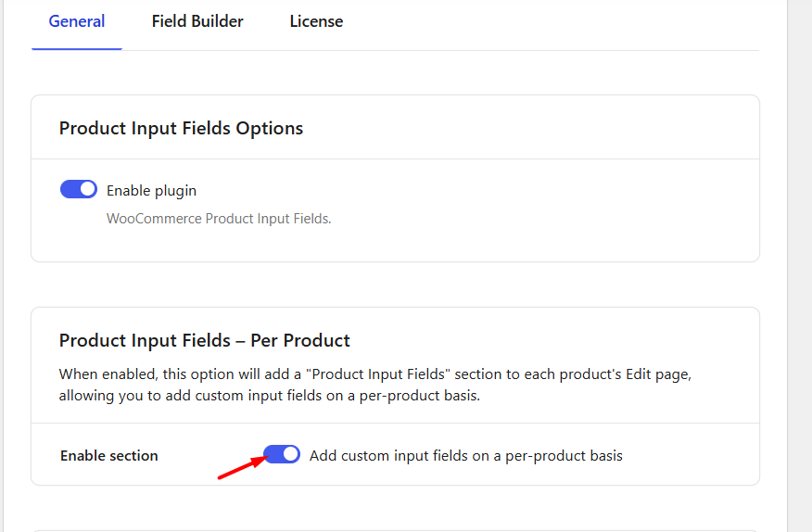Viewport: 812px width, 532px height.
Task: Disable the per-product Enable section toggle
Action: (x=282, y=454)
